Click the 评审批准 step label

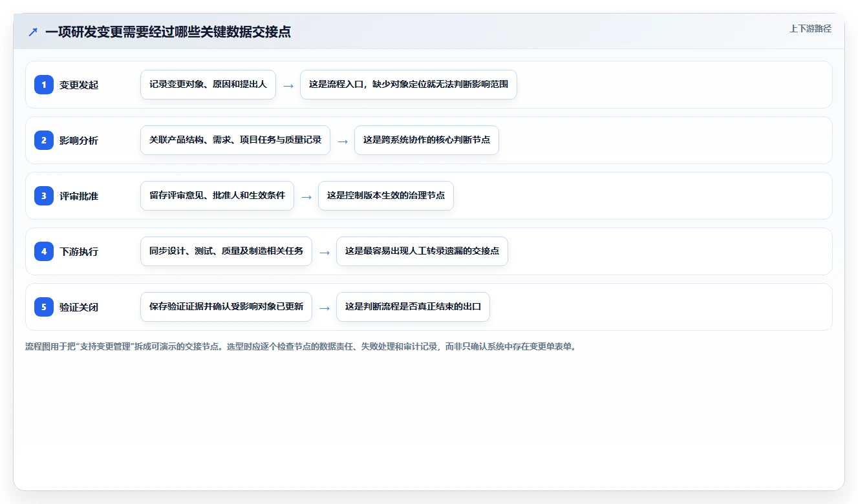point(79,196)
